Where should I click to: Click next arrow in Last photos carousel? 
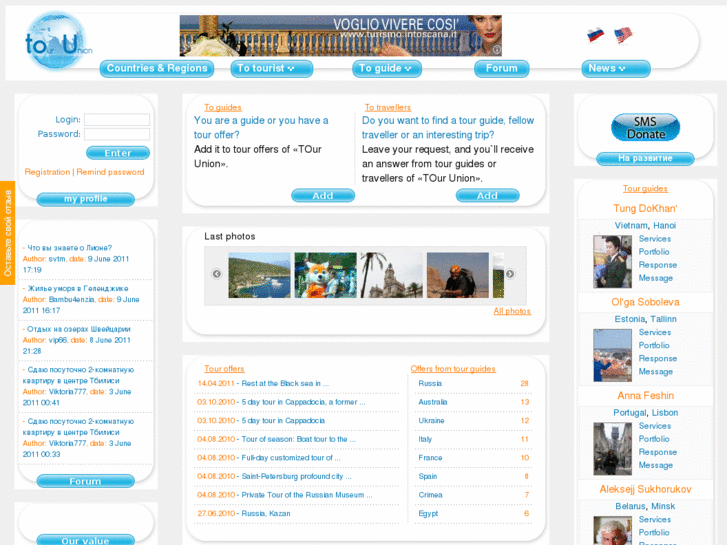pyautogui.click(x=510, y=274)
